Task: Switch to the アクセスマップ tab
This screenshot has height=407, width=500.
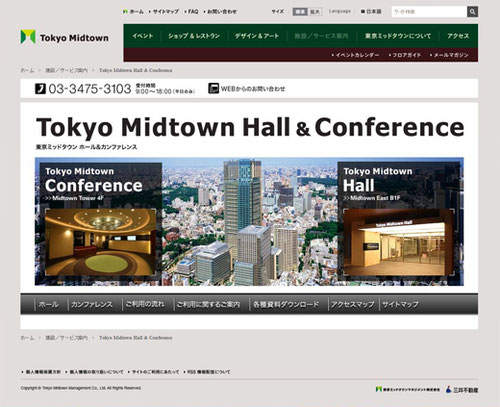Action: pyautogui.click(x=352, y=304)
